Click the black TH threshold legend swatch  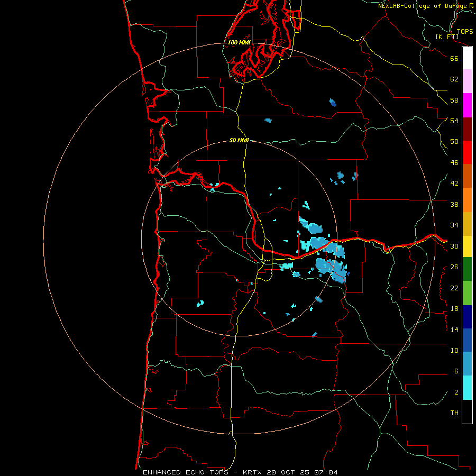[x=467, y=411]
